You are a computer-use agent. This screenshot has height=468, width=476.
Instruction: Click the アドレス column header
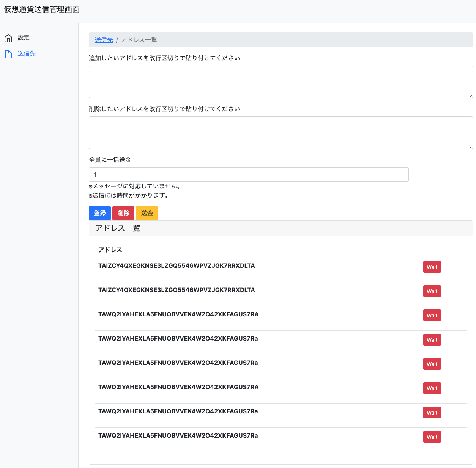coord(110,250)
